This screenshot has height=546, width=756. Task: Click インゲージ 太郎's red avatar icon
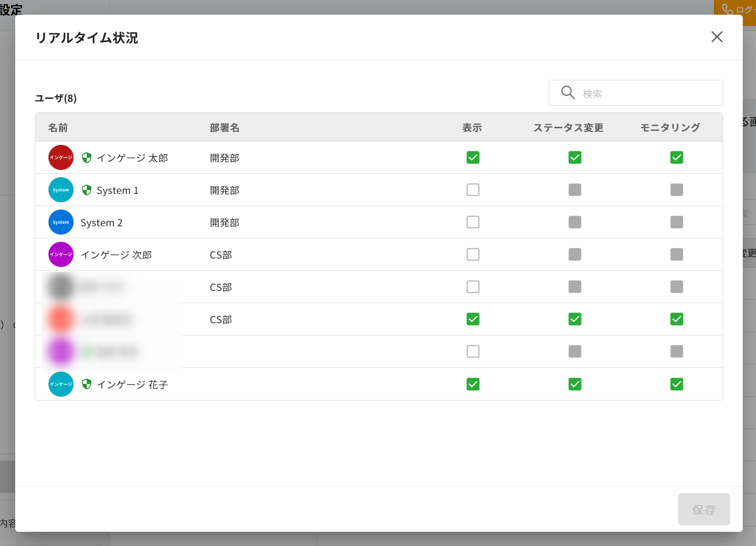(x=61, y=158)
